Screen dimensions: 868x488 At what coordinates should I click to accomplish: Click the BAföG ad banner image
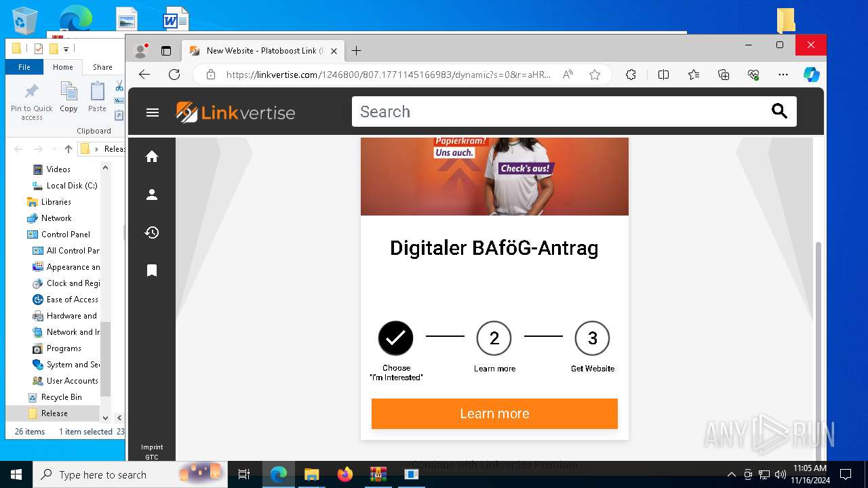(494, 176)
